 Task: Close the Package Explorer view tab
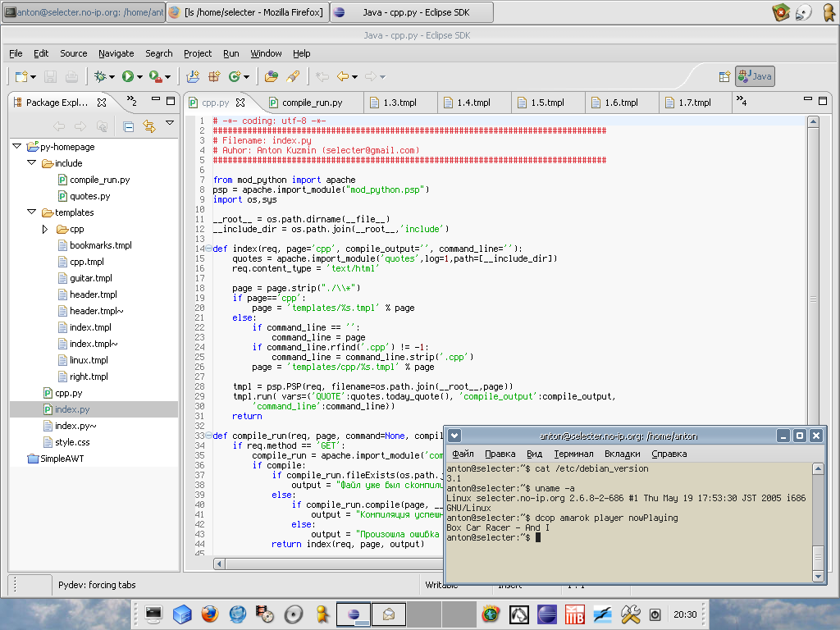point(101,103)
